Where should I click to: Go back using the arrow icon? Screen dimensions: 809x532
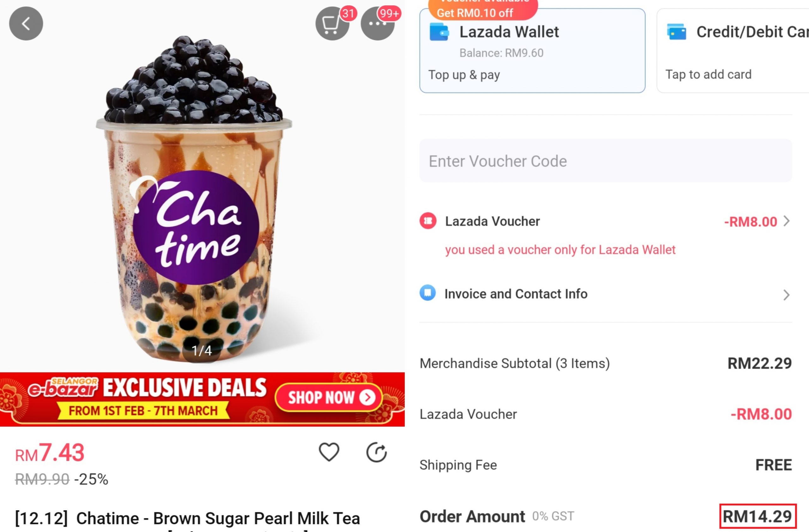point(26,23)
